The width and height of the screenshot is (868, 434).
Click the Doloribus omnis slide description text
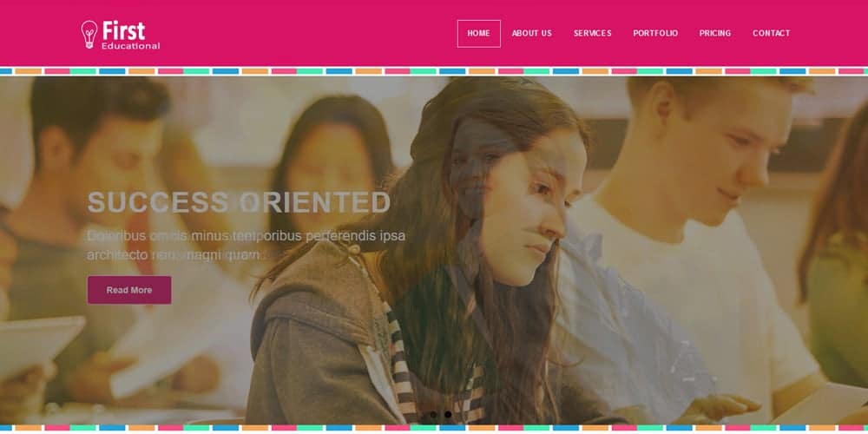pyautogui.click(x=247, y=246)
